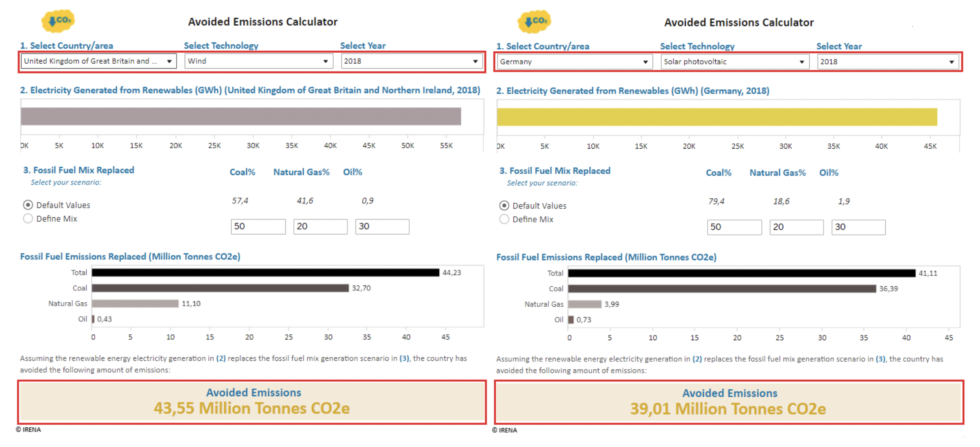
Task: Select Default Values radio in left calculator
Action: point(28,205)
